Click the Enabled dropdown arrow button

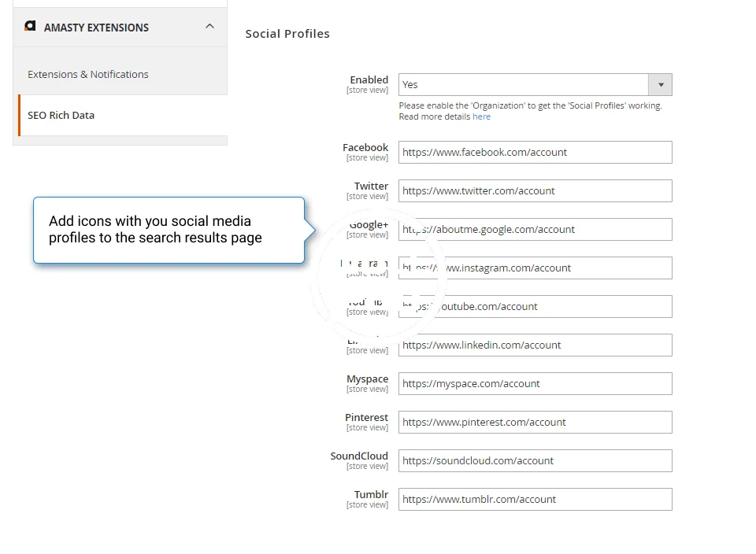coord(660,85)
